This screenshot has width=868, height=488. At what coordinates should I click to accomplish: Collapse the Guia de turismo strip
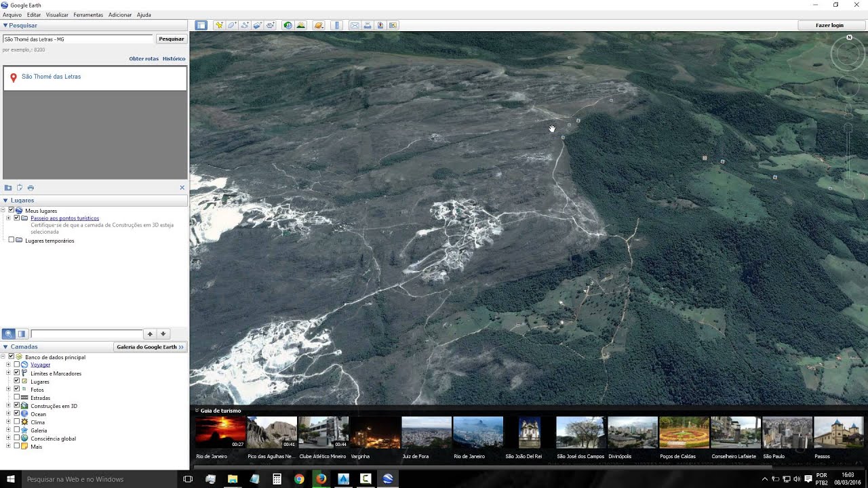(197, 411)
